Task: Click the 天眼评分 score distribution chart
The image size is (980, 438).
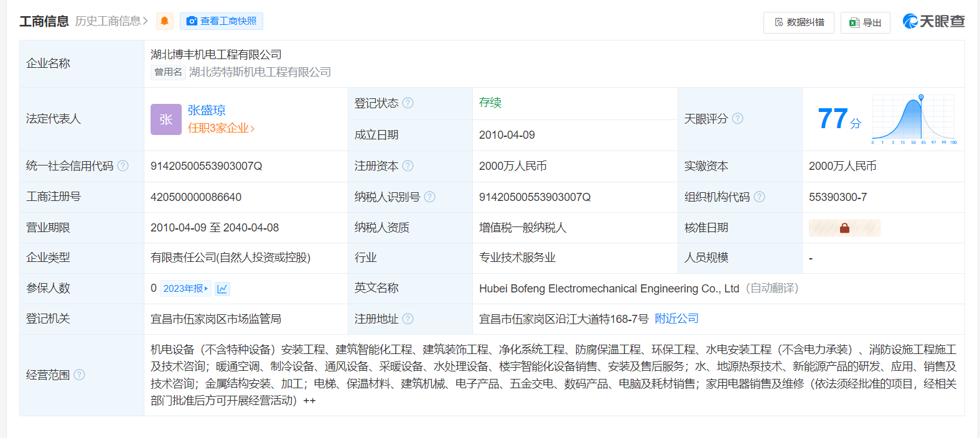Action: click(914, 119)
